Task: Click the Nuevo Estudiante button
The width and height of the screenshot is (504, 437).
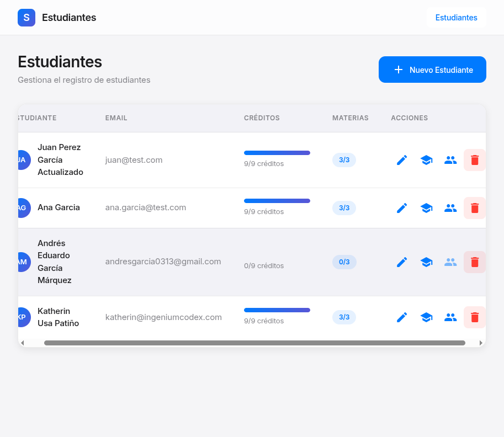Action: pyautogui.click(x=432, y=70)
